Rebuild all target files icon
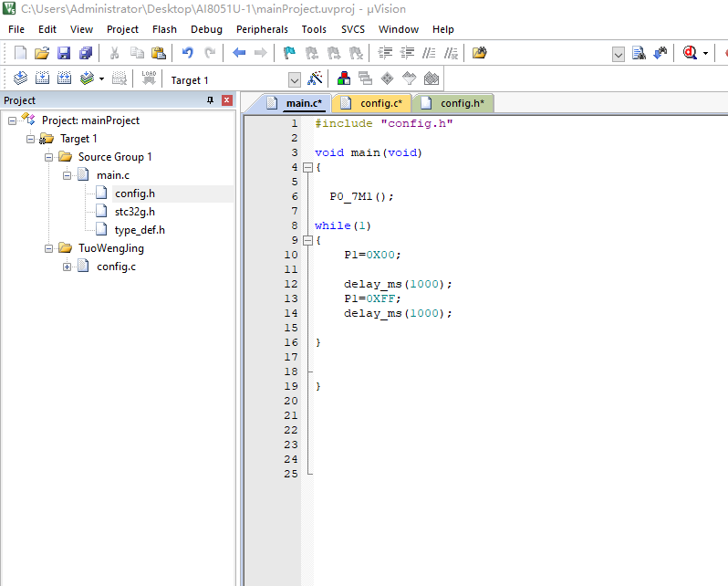 point(64,78)
